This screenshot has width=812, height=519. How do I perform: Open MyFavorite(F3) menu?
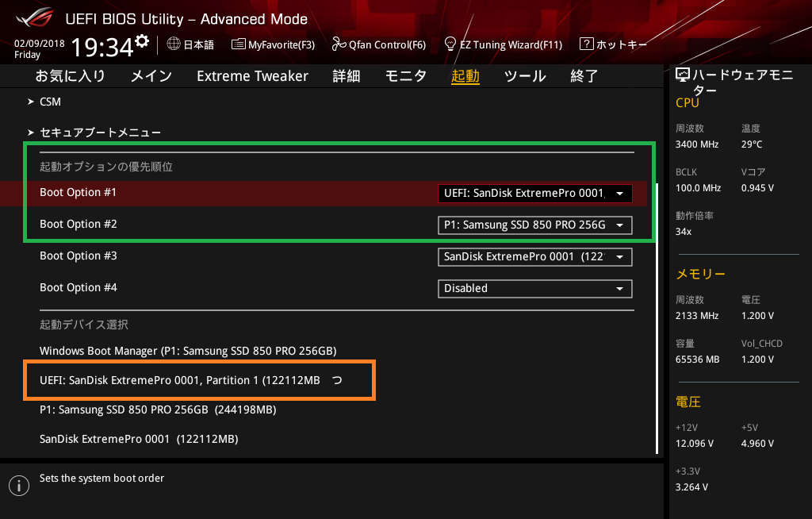tap(273, 44)
